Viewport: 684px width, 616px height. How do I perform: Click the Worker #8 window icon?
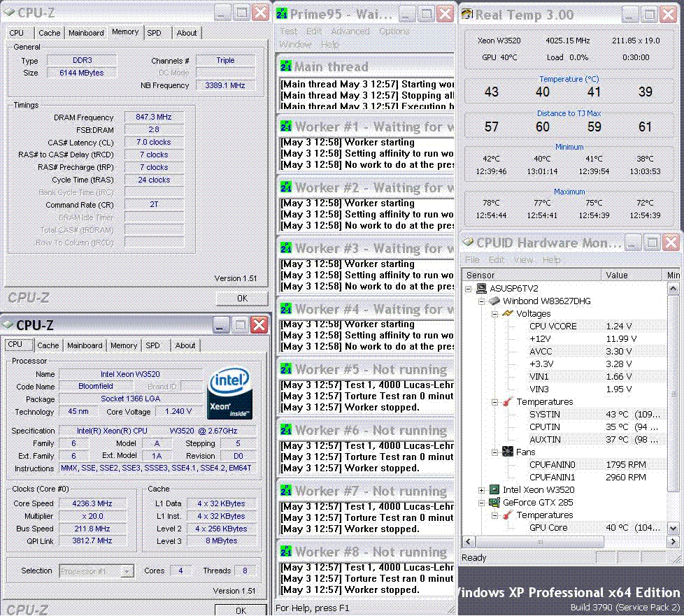[286, 551]
